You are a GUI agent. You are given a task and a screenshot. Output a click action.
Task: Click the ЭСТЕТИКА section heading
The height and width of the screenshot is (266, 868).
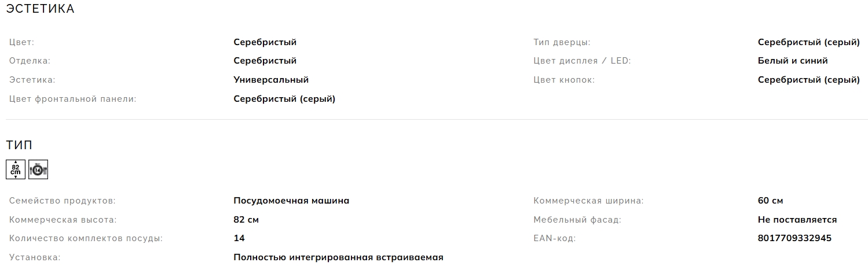click(x=41, y=9)
